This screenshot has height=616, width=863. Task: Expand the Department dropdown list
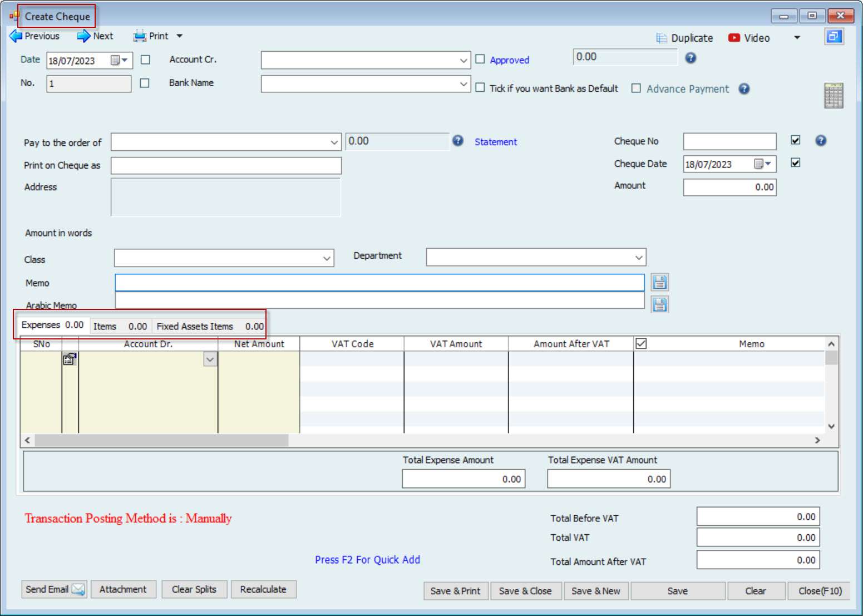click(638, 258)
